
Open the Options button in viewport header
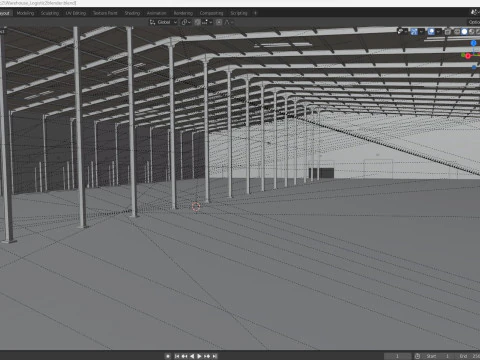(473, 22)
